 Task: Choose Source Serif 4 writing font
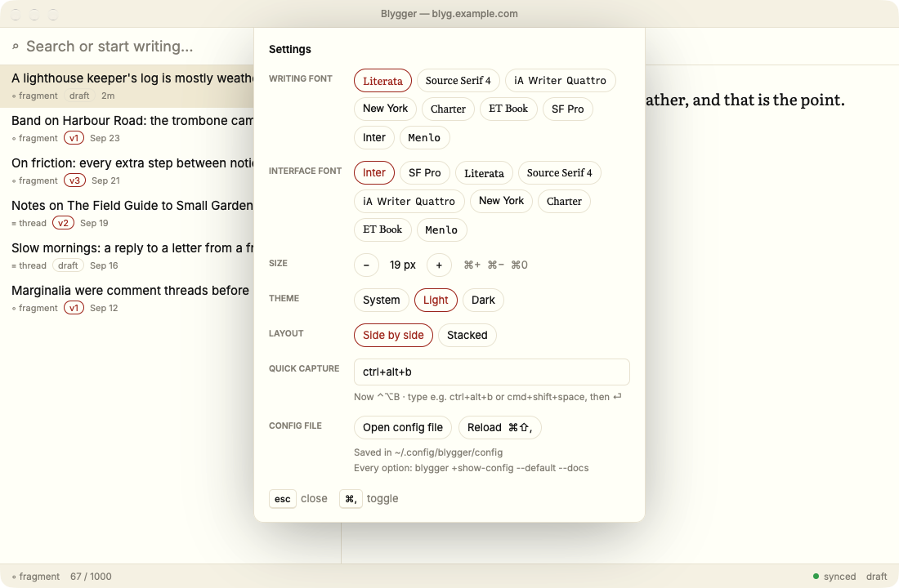click(x=458, y=81)
